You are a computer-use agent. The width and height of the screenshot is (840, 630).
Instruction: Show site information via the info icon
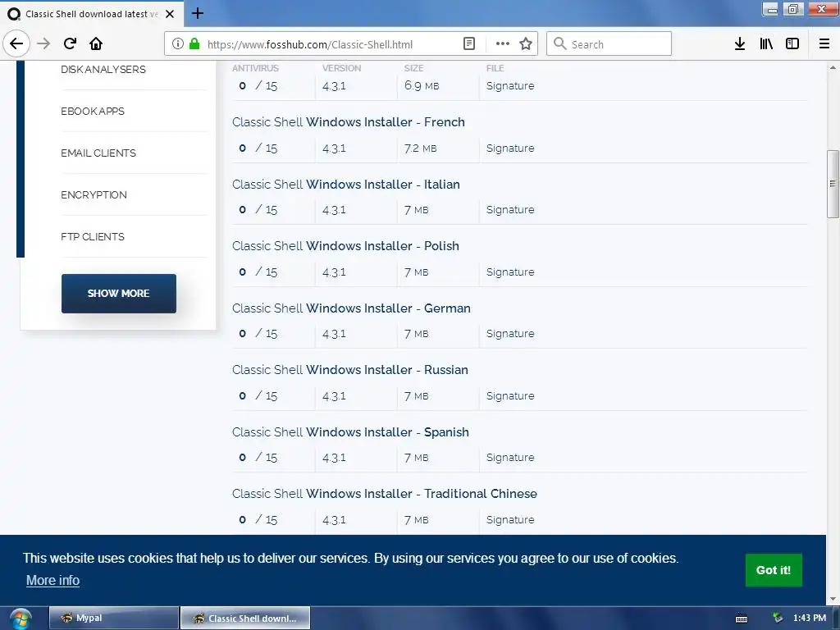tap(178, 44)
